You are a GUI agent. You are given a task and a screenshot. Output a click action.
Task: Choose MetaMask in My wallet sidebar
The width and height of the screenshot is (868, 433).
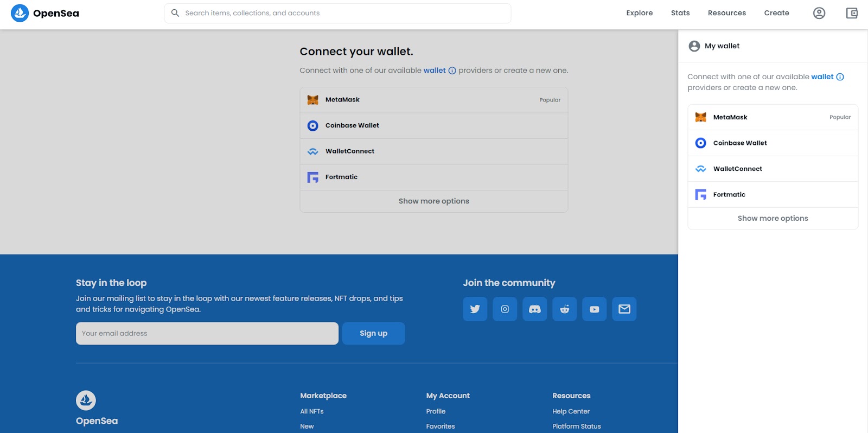[773, 117]
